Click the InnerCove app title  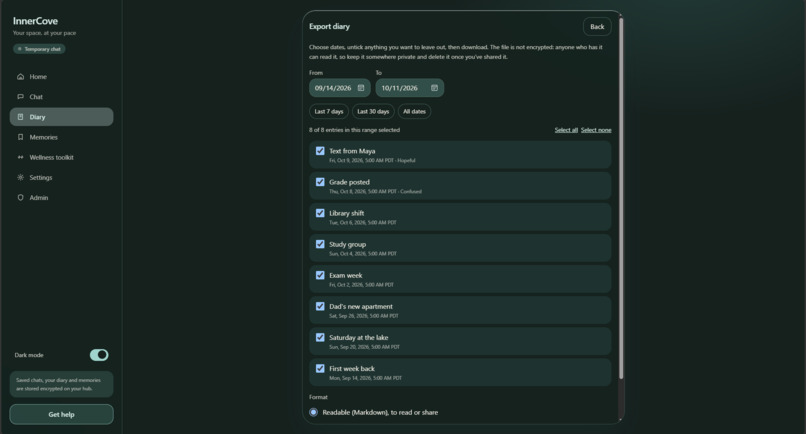35,21
